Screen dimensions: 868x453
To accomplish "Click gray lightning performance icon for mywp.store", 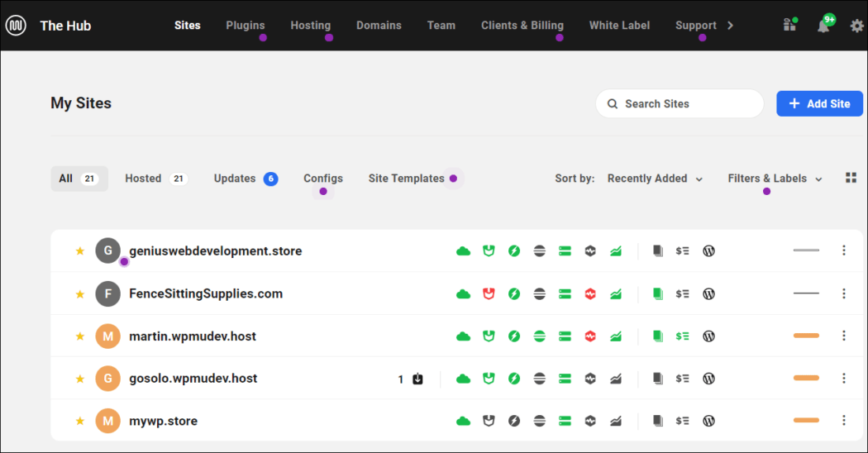I will tap(514, 421).
